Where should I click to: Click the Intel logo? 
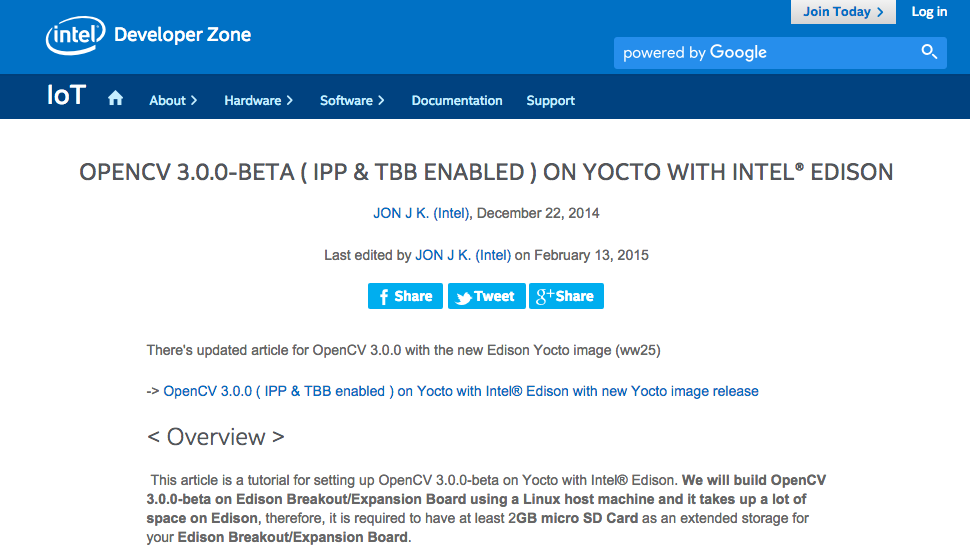tap(75, 36)
